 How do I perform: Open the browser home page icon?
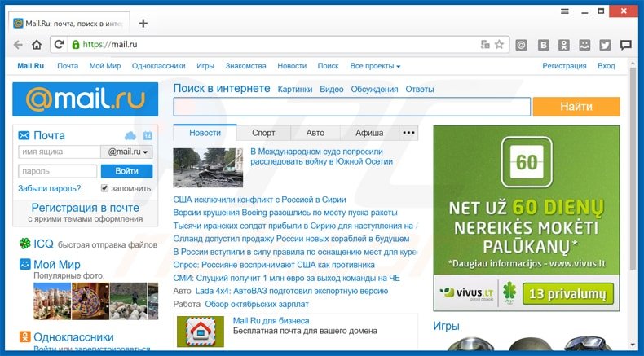(37, 44)
